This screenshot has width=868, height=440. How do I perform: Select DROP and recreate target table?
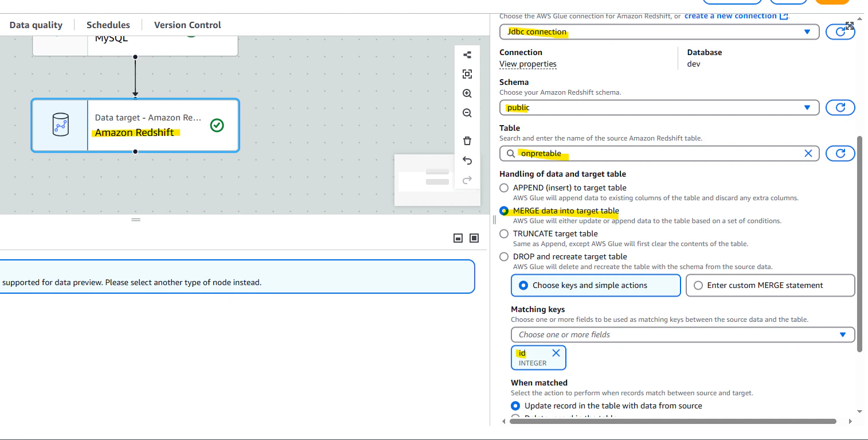[x=504, y=256]
